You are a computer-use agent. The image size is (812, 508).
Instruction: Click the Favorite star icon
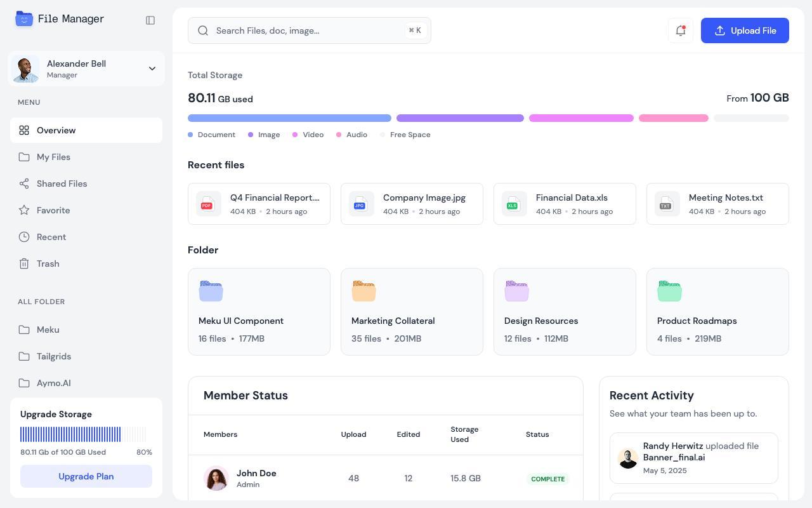point(24,210)
